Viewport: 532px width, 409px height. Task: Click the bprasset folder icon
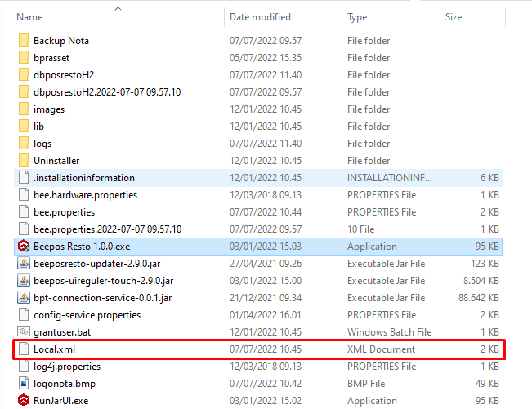point(24,58)
